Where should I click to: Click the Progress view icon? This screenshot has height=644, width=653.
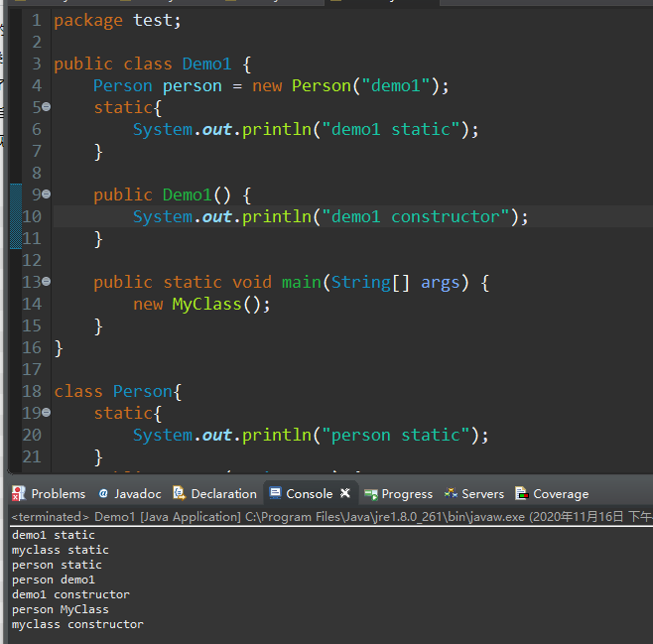370,494
